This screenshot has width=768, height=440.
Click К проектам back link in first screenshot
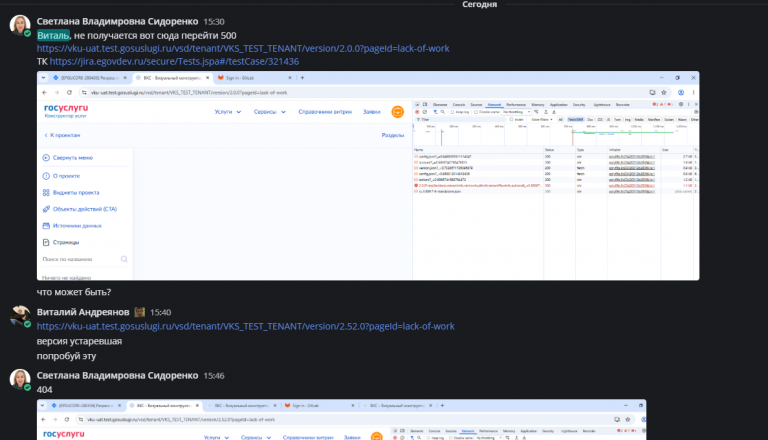62,135
